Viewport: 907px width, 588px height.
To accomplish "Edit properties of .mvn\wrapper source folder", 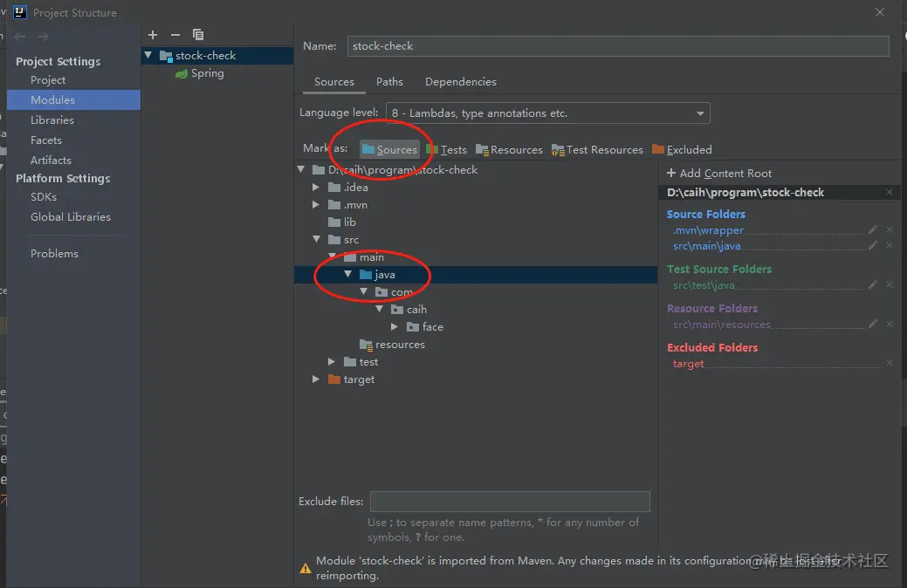I will pyautogui.click(x=873, y=229).
